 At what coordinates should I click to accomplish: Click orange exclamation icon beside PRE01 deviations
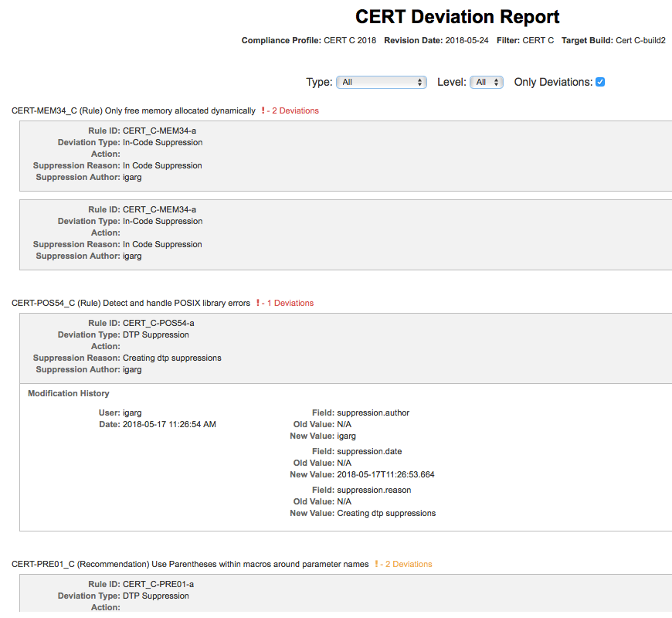[376, 564]
